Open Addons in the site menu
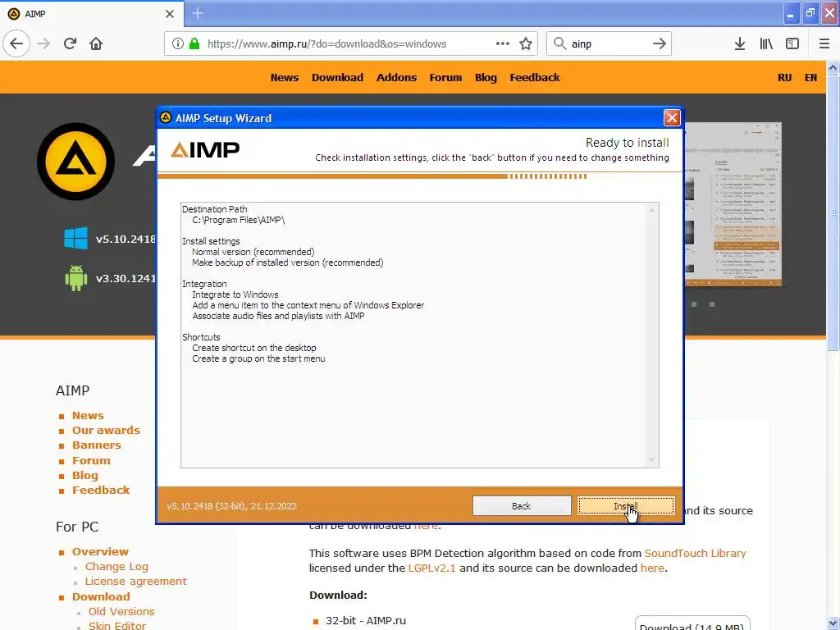 [396, 78]
